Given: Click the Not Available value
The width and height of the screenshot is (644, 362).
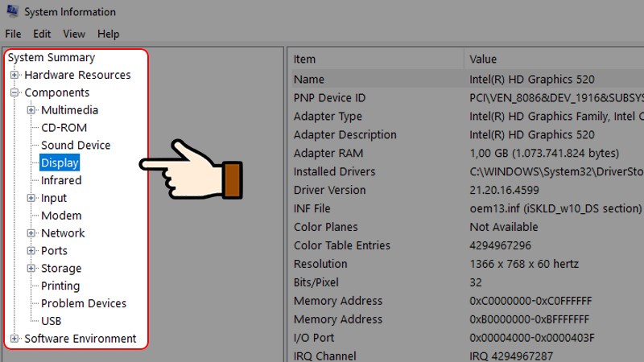Looking at the screenshot, I should tap(504, 227).
